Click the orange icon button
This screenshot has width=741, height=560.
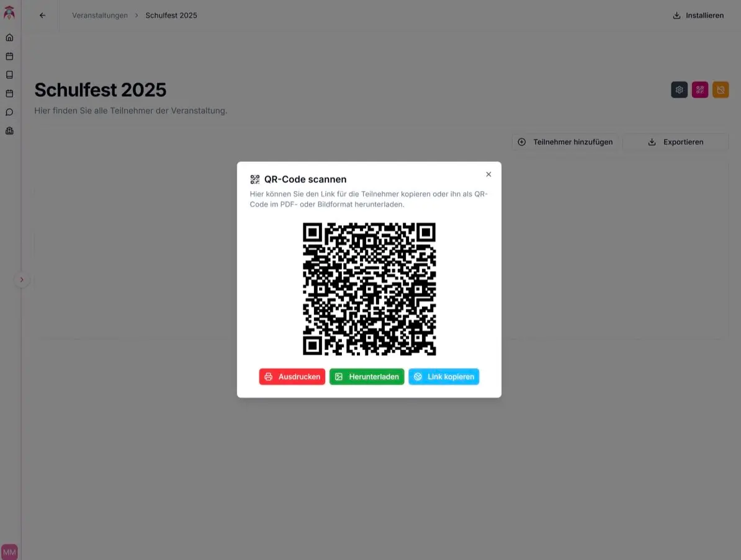(x=721, y=90)
